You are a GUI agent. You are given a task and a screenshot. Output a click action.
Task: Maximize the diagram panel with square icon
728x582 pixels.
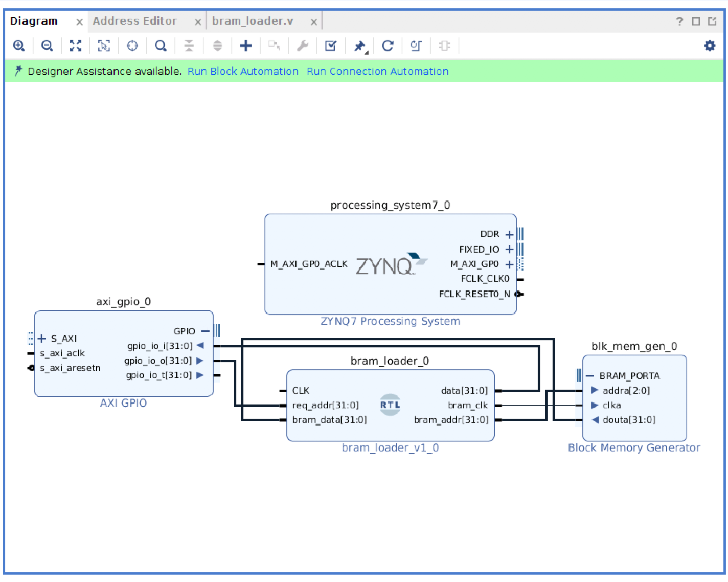696,21
